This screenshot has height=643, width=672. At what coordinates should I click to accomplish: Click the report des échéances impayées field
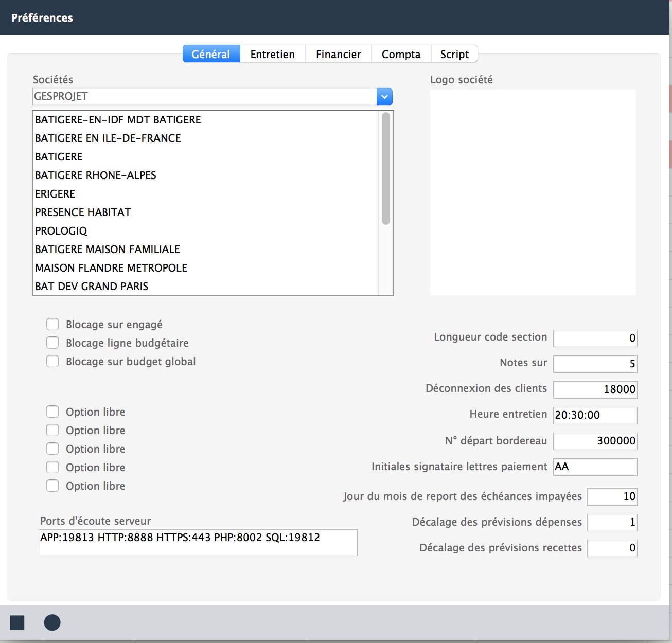pos(612,496)
